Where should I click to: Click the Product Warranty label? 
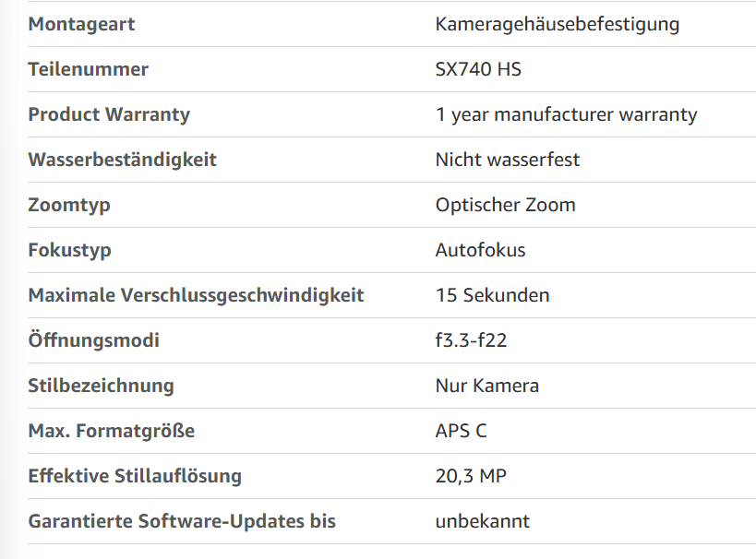click(109, 115)
